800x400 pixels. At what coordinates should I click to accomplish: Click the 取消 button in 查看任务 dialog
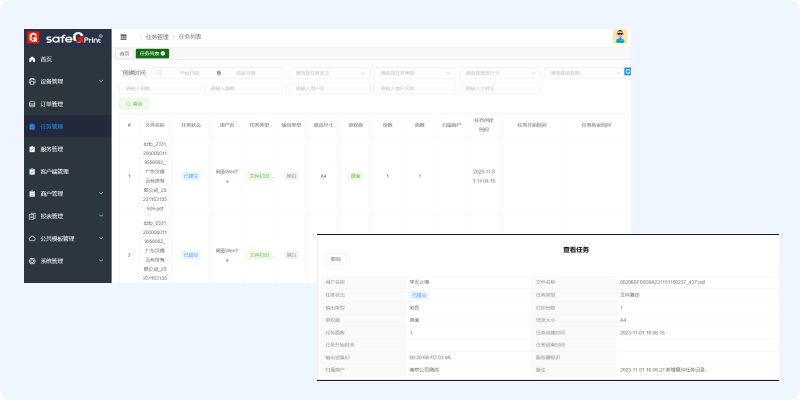[x=336, y=258]
